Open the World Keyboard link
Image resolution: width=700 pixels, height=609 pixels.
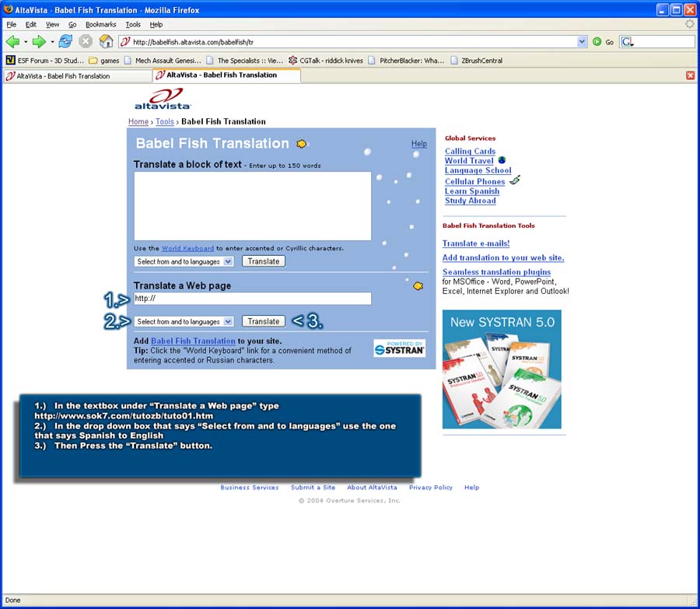tap(187, 248)
